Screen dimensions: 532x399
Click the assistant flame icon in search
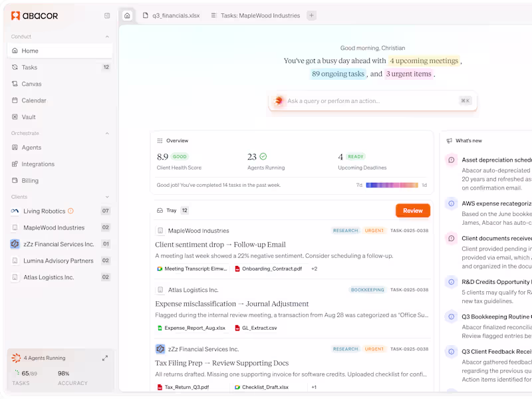pyautogui.click(x=279, y=101)
